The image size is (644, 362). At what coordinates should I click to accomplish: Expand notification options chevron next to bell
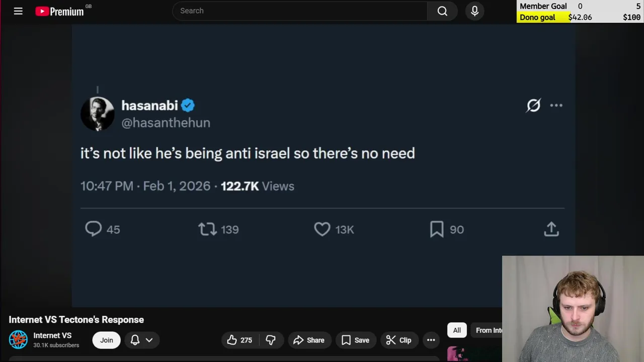(x=149, y=340)
